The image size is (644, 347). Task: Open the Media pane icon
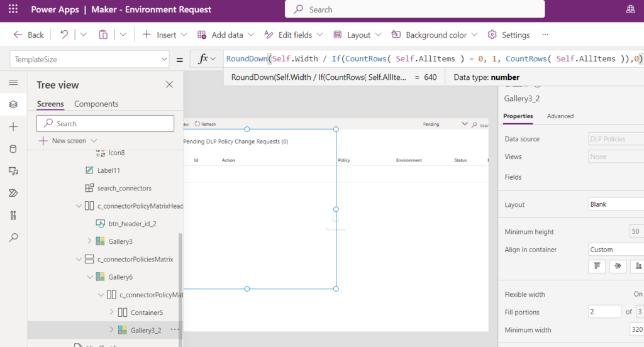[13, 171]
